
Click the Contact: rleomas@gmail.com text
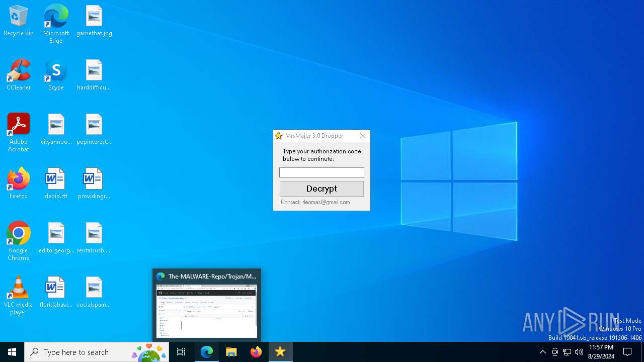[x=315, y=202]
